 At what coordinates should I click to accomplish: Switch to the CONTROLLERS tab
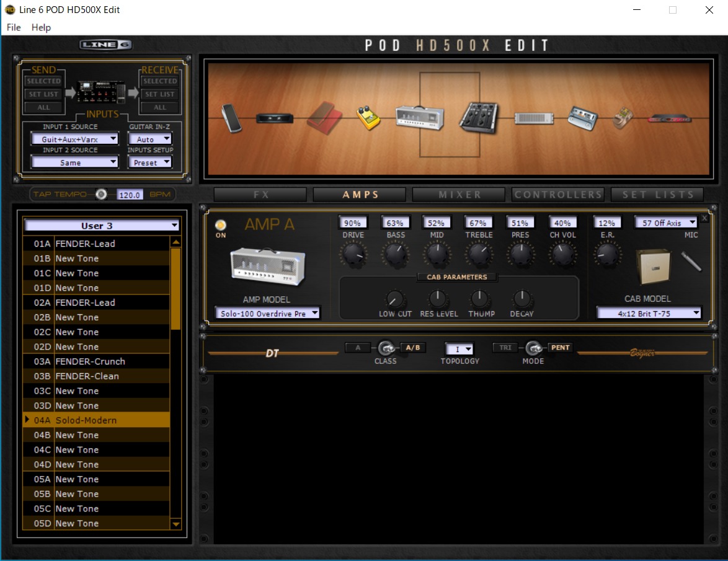pos(558,195)
